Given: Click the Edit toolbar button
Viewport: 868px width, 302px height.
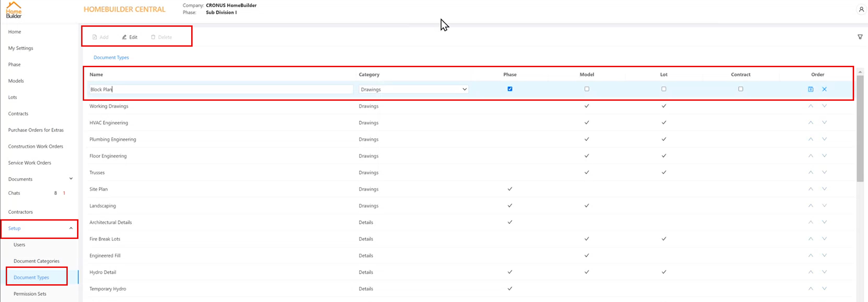Looking at the screenshot, I should [x=130, y=37].
